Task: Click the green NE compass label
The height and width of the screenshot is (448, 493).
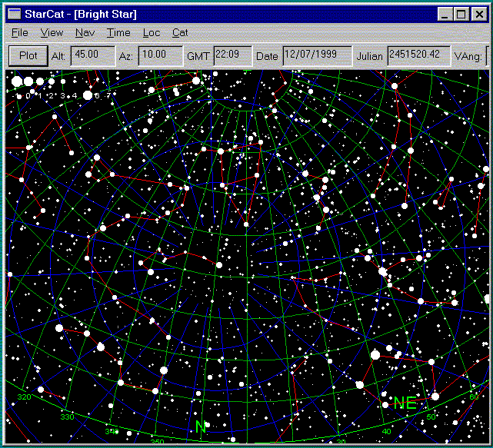Action: 405,403
